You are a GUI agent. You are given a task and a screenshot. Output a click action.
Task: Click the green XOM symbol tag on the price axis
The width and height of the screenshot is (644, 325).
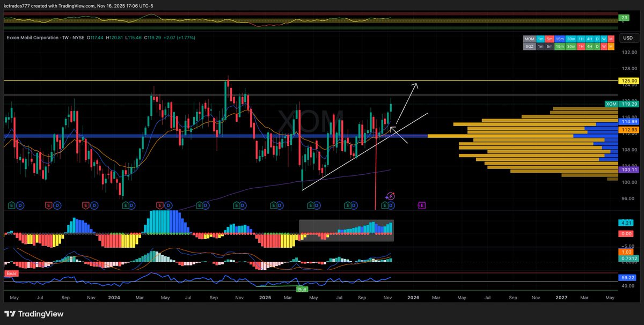pyautogui.click(x=611, y=104)
